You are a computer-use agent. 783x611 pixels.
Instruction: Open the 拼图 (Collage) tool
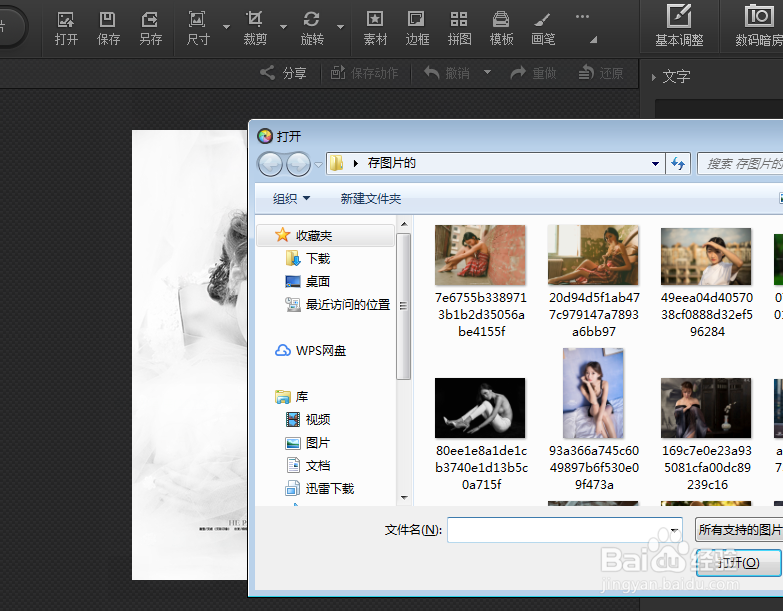[459, 28]
